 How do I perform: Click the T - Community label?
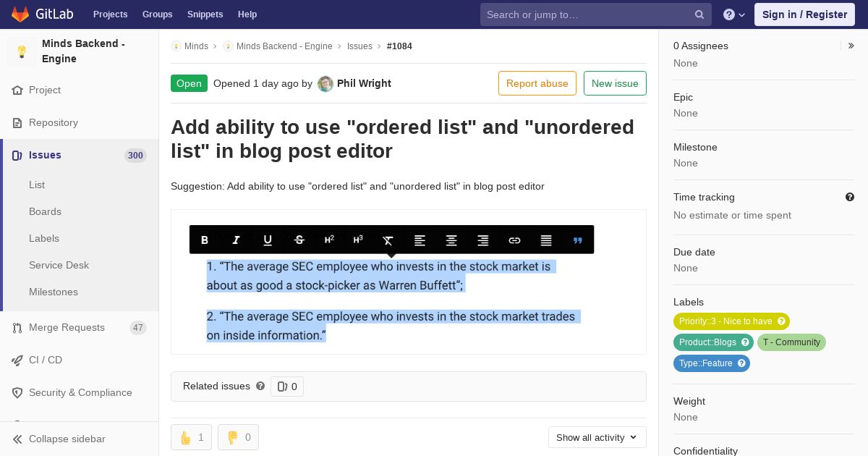pyautogui.click(x=791, y=342)
